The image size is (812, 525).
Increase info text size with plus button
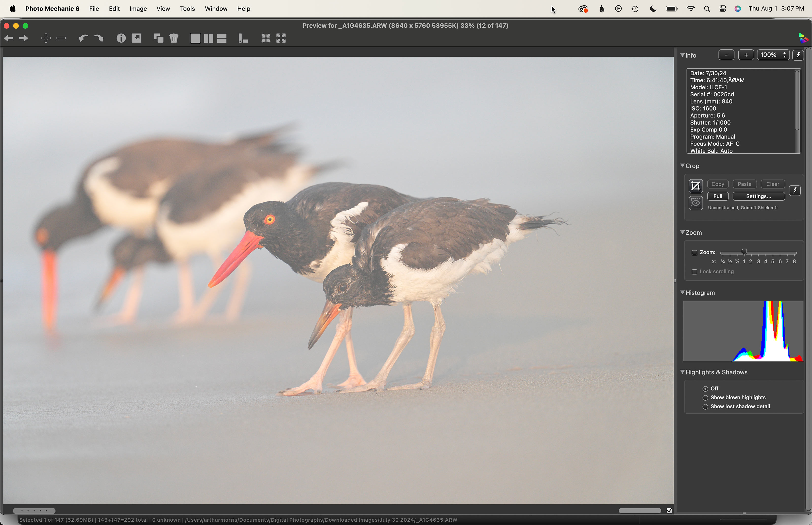point(746,55)
